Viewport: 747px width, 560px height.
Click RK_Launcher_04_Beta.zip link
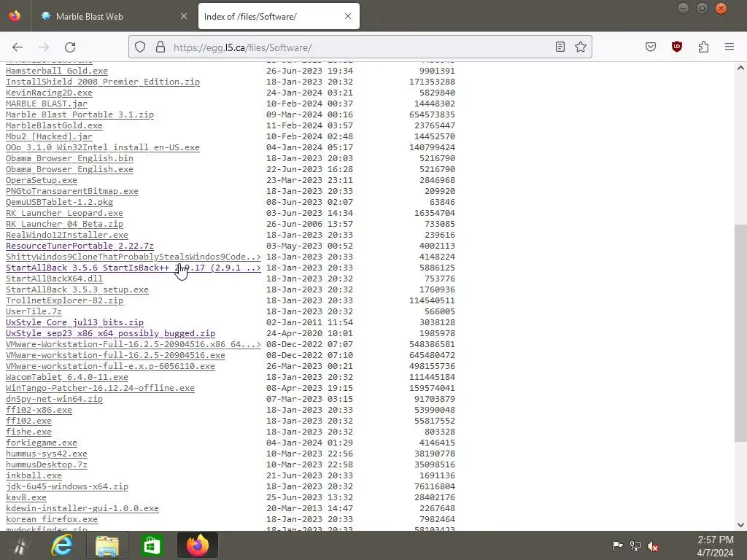(x=64, y=225)
